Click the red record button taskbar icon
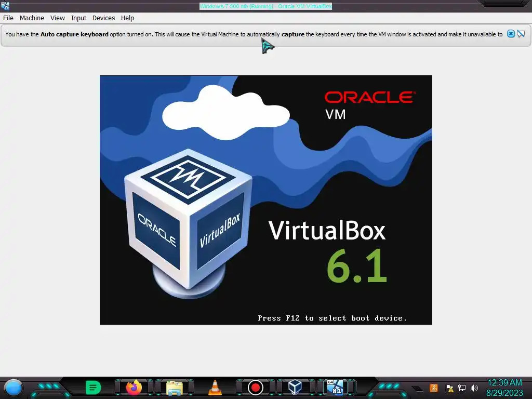Screen dimensions: 532x399 coord(256,388)
